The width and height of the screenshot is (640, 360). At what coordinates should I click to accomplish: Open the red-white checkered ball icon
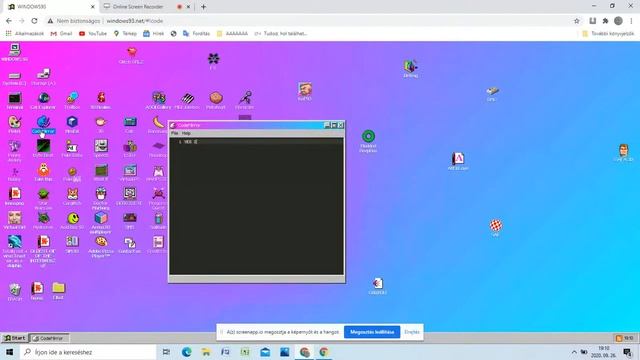(496, 228)
